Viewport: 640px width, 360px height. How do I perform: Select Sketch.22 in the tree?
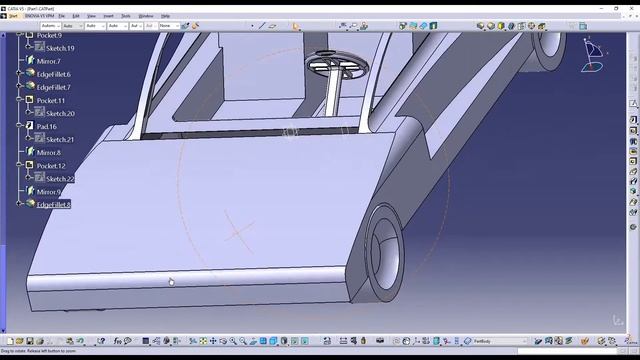pos(60,179)
